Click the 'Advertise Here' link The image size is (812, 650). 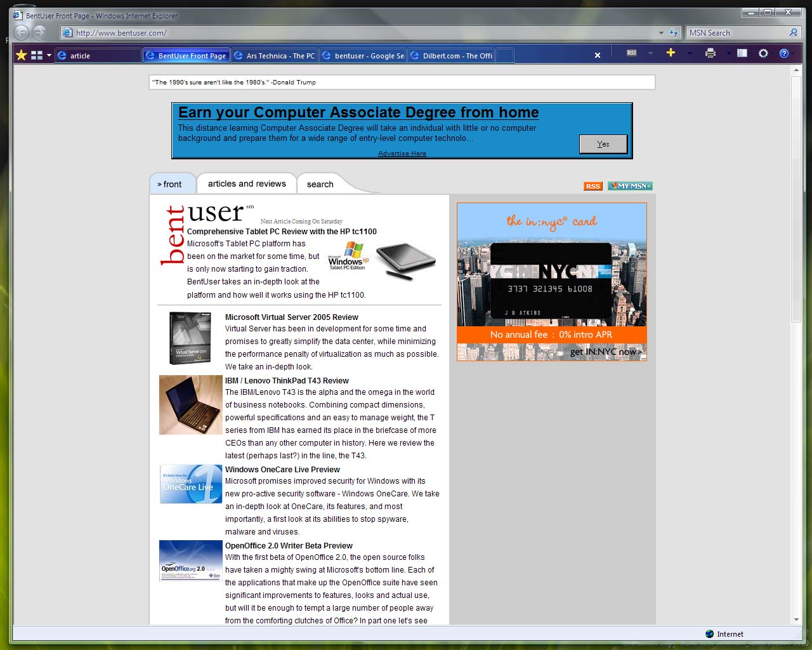point(402,153)
